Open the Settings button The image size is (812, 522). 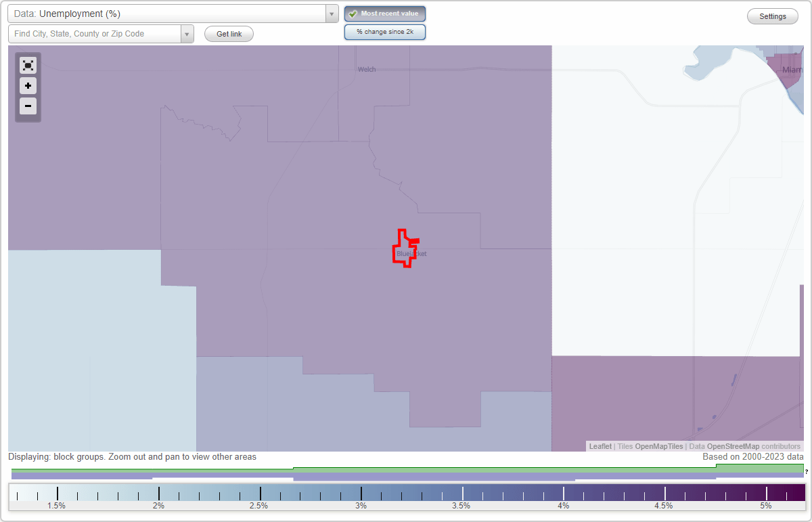[x=773, y=16]
